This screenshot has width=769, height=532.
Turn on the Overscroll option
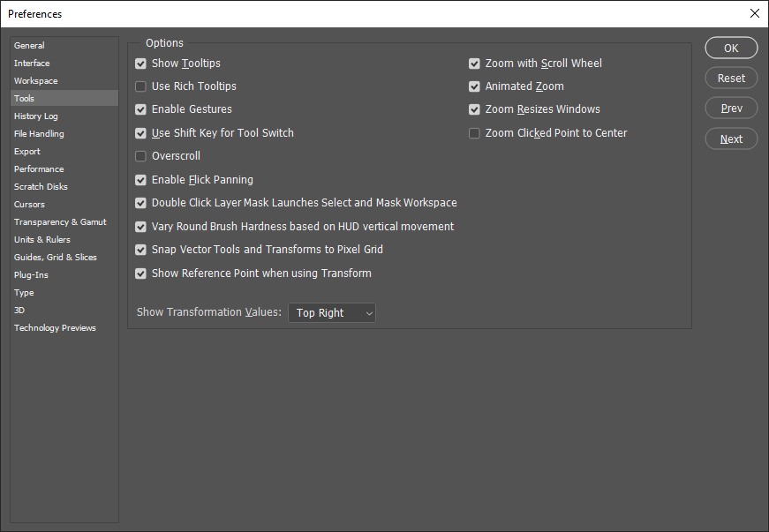(141, 156)
